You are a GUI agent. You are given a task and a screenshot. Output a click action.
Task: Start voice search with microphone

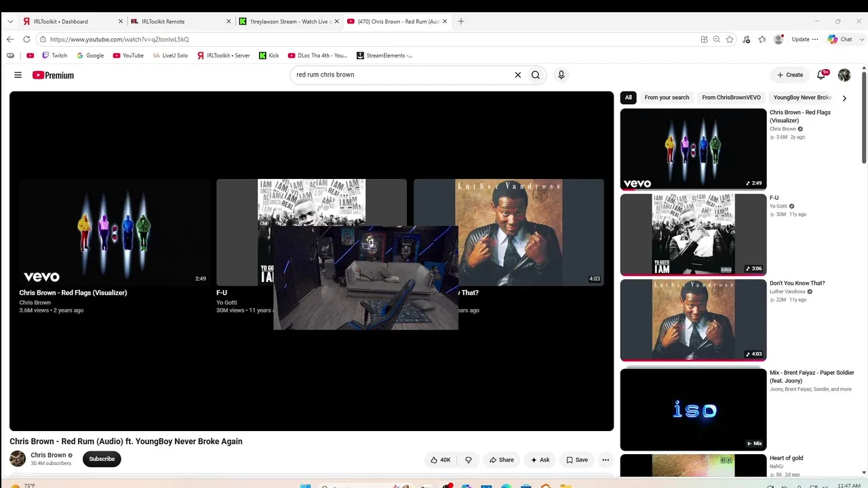561,75
